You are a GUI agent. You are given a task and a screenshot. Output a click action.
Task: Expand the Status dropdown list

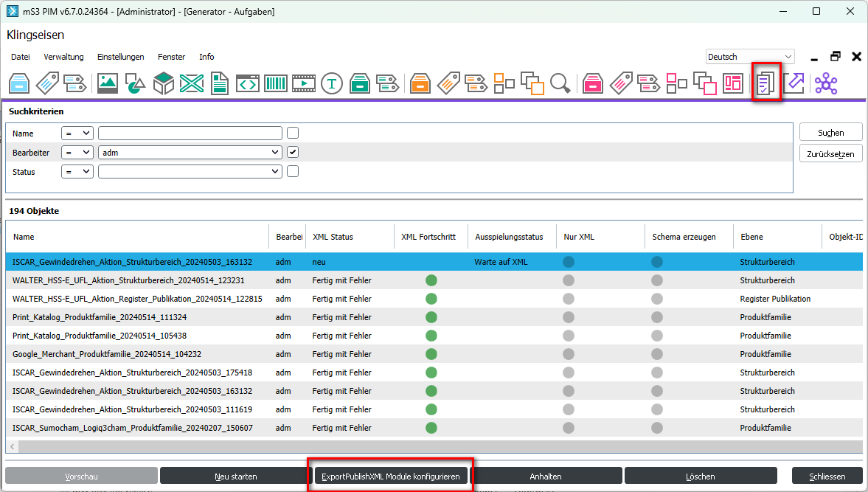click(x=274, y=171)
